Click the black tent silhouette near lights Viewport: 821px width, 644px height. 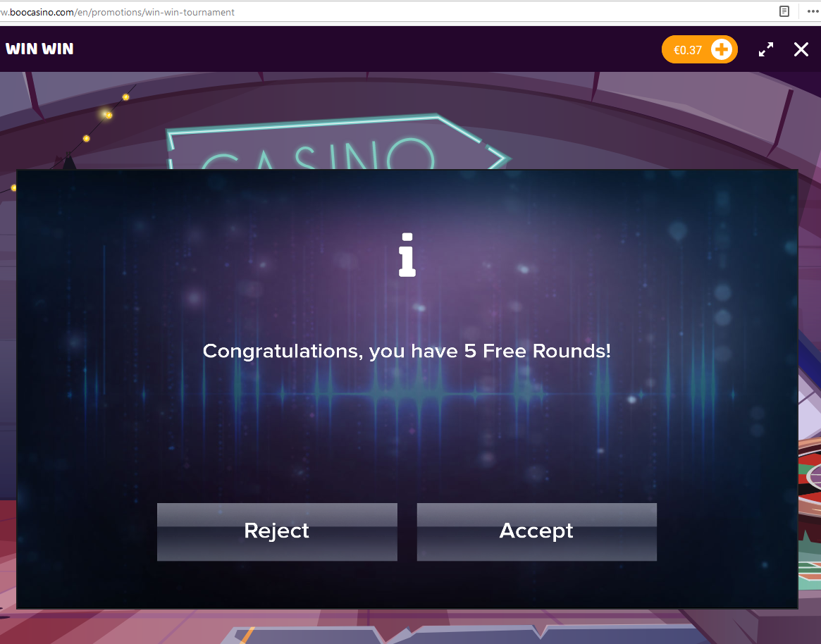[68, 161]
